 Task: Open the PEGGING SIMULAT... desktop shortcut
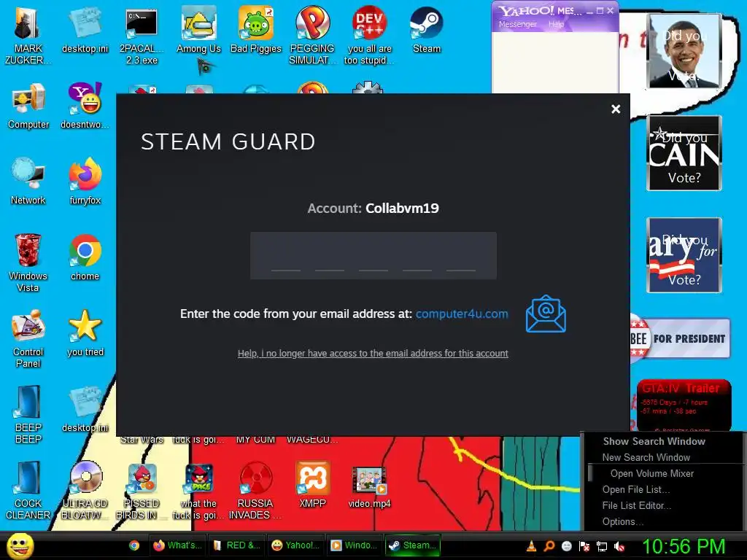pos(312,36)
